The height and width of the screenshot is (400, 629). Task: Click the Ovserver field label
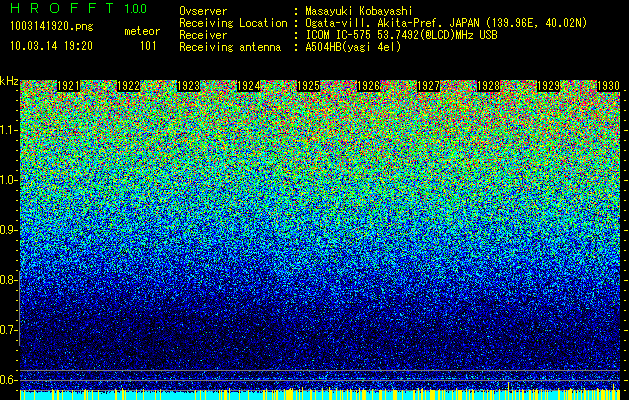pos(203,11)
